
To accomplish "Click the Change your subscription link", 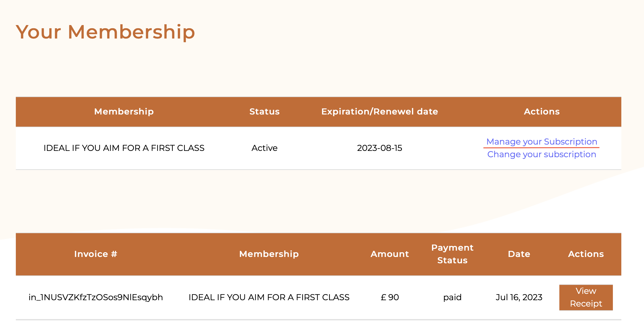I will (542, 154).
